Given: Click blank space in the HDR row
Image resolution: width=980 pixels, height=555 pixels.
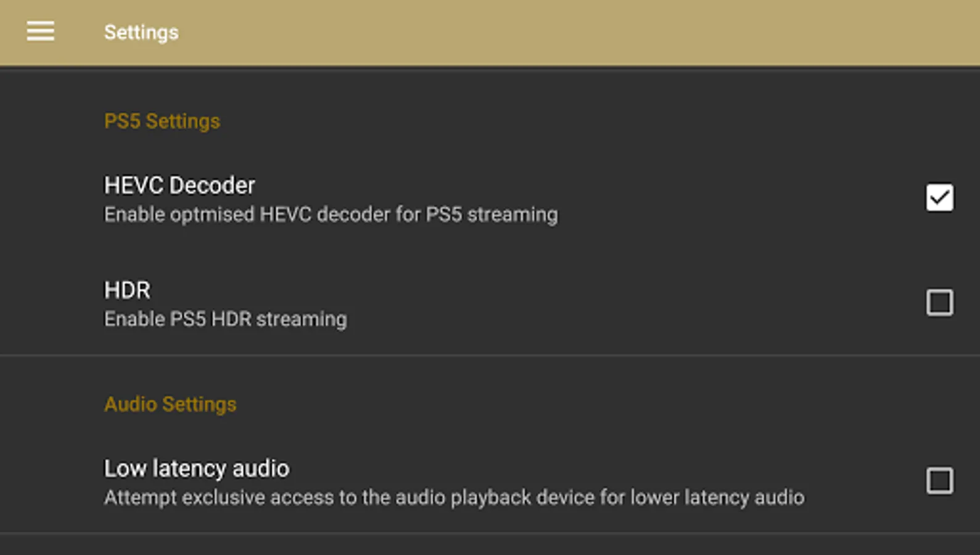Looking at the screenshot, I should tap(617, 303).
